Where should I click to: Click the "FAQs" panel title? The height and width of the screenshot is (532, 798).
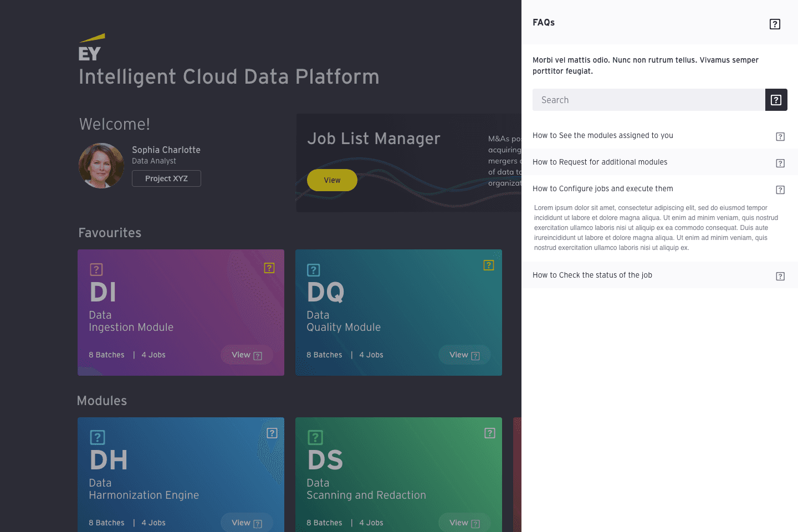544,23
